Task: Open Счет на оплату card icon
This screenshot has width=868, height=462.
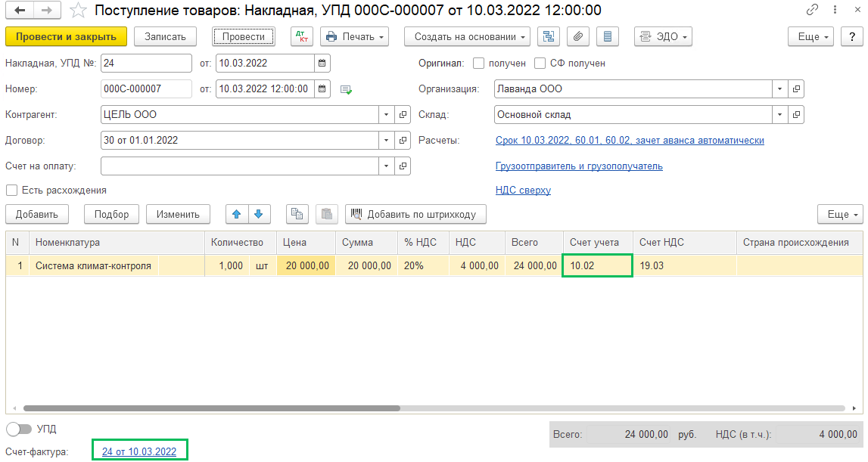Action: click(x=403, y=166)
